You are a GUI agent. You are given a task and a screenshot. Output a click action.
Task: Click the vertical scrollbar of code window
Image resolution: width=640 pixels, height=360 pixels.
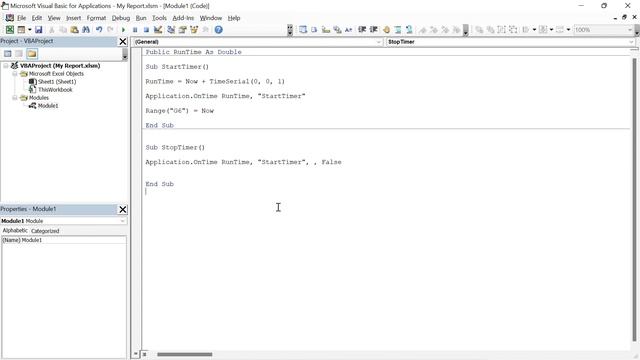[634, 200]
